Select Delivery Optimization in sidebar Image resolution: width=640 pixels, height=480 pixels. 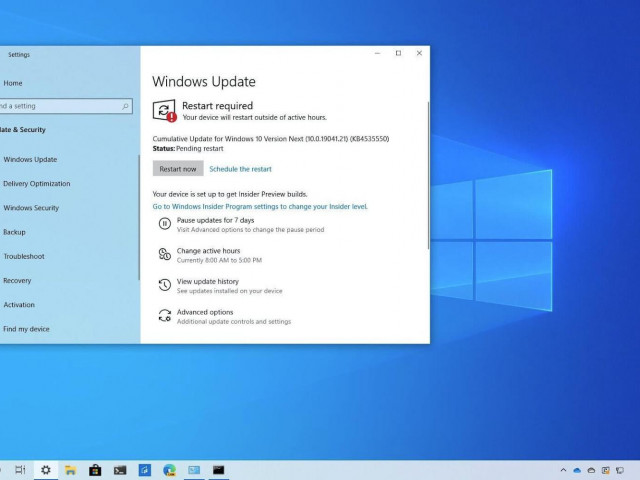[x=37, y=184]
